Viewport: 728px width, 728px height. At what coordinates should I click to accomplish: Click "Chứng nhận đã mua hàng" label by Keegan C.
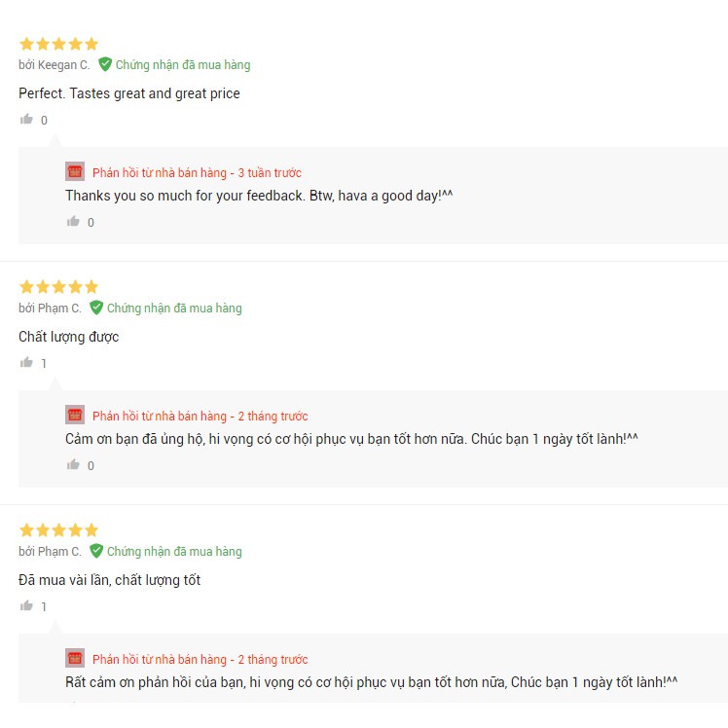183,65
